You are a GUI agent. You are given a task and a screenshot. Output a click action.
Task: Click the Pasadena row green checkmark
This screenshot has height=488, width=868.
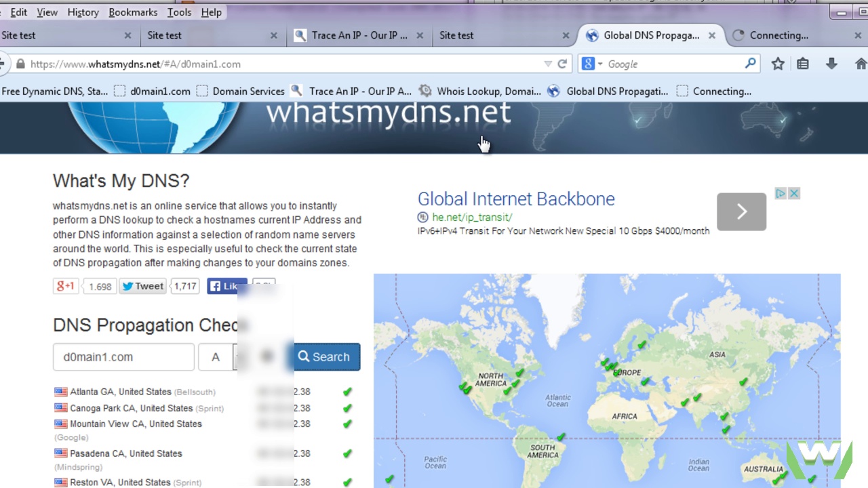(x=347, y=453)
